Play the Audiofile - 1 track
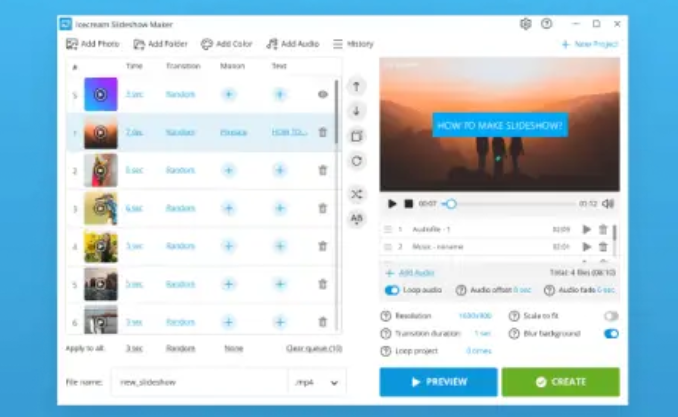Viewport: 678px width, 417px height. point(586,229)
